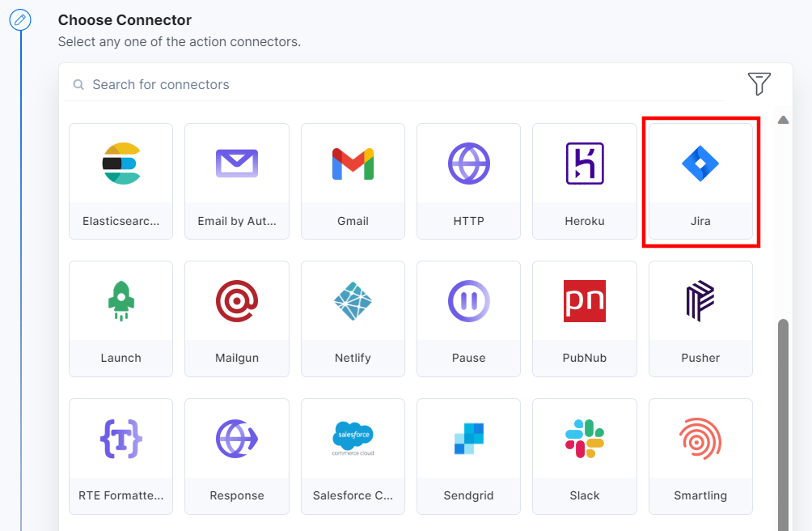Open the connector filter funnel

coord(759,84)
